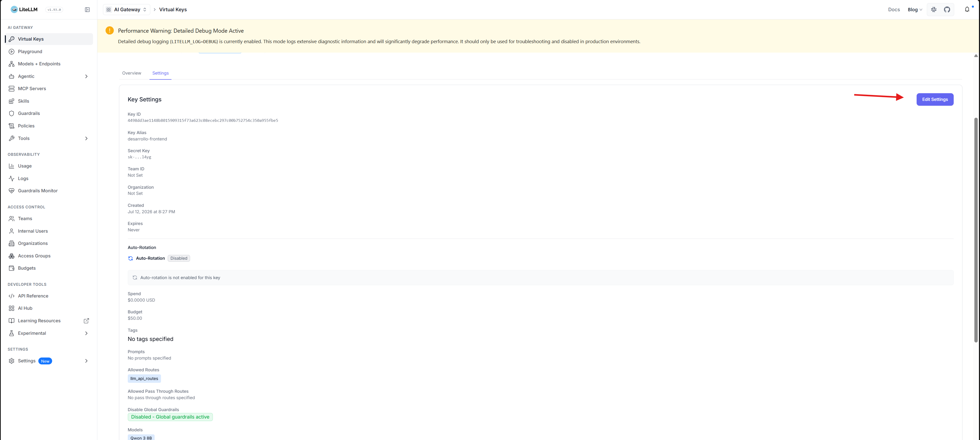980x440 pixels.
Task: Click the Agentic robot icon
Action: coord(11,76)
